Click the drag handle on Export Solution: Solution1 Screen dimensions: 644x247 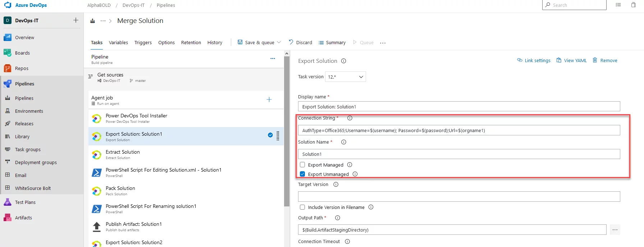pyautogui.click(x=278, y=136)
